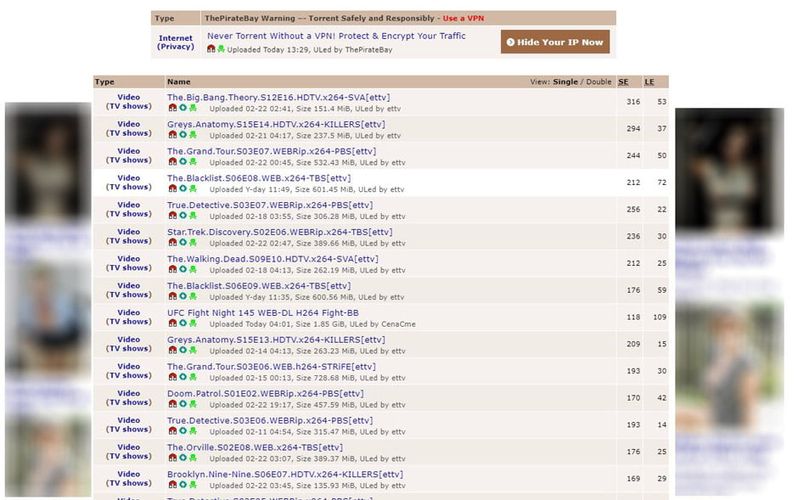This screenshot has height=500, width=800.
Task: Click the teal circle icon for True.Detective.S03E07
Action: (183, 216)
